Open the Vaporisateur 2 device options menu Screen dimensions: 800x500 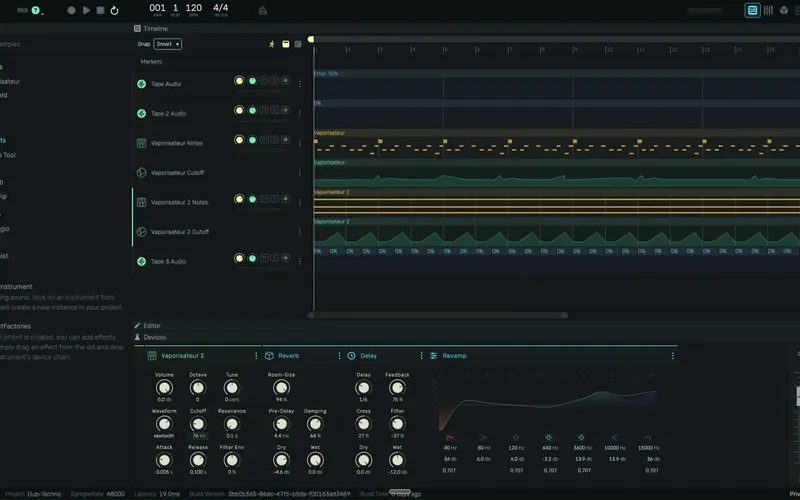(x=256, y=356)
